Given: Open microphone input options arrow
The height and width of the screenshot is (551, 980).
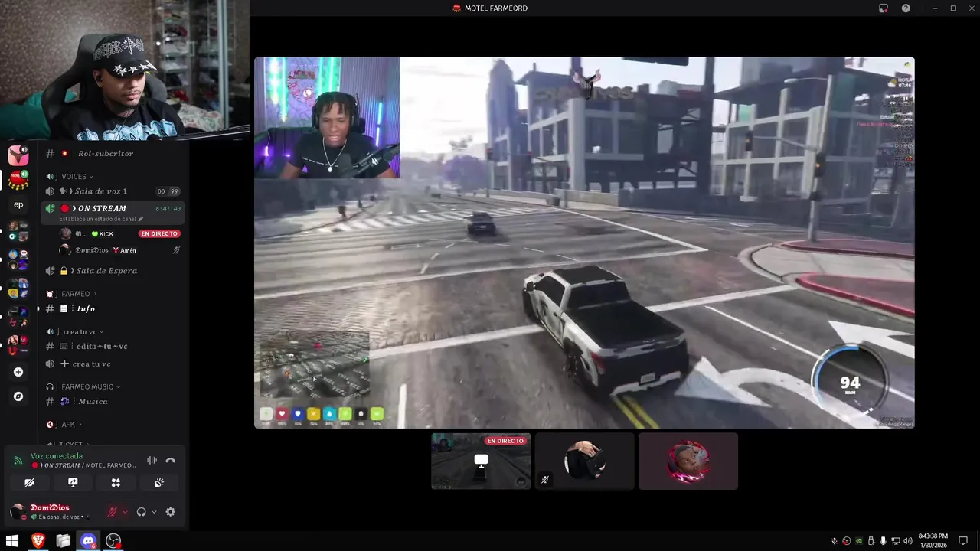Looking at the screenshot, I should (125, 512).
